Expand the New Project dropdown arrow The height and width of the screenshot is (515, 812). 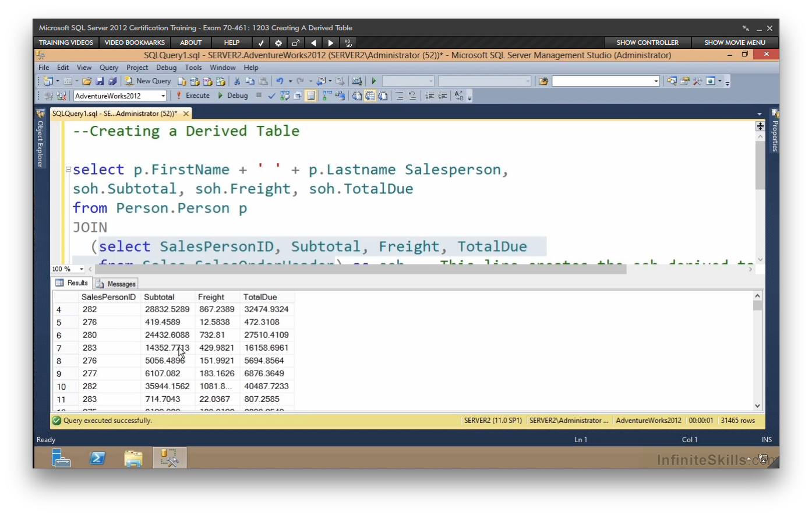coord(58,81)
